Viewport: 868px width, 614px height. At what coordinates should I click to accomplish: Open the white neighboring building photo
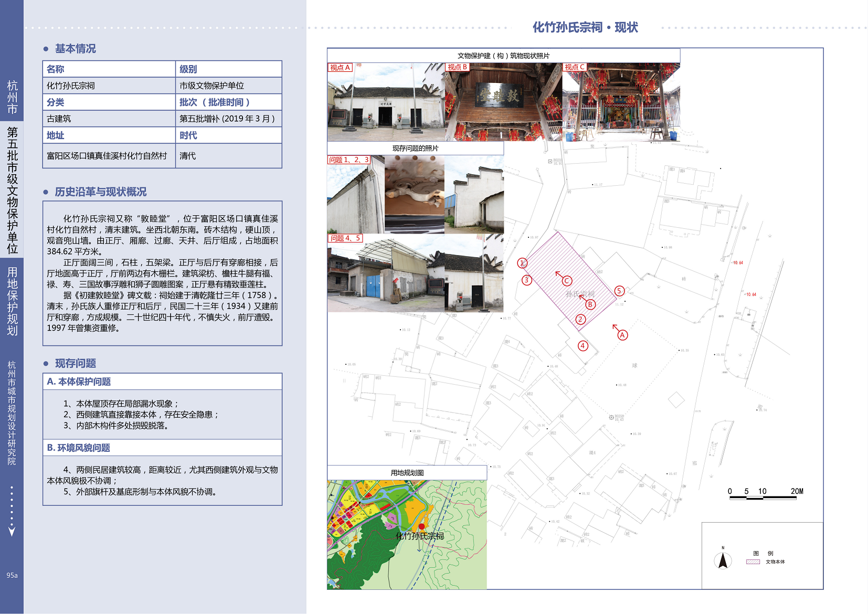[x=474, y=194]
